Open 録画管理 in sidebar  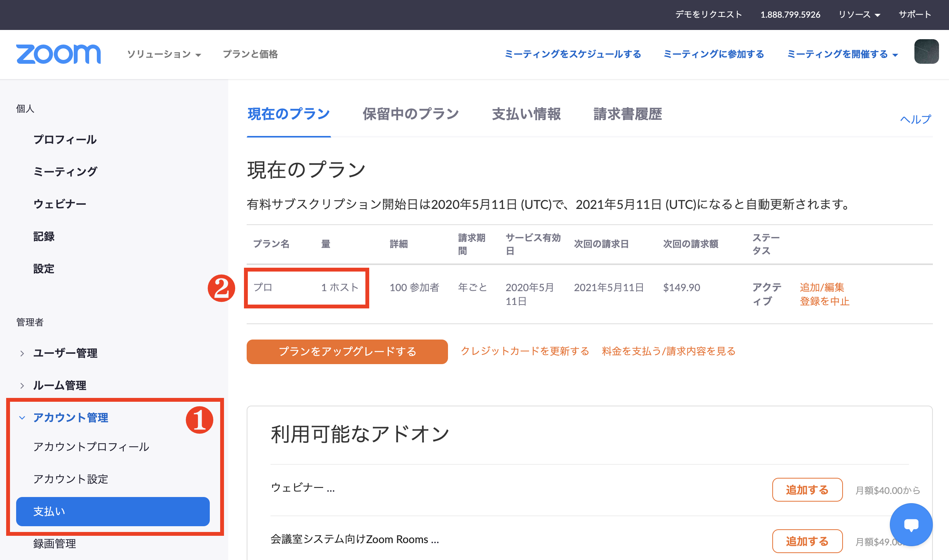coord(55,543)
